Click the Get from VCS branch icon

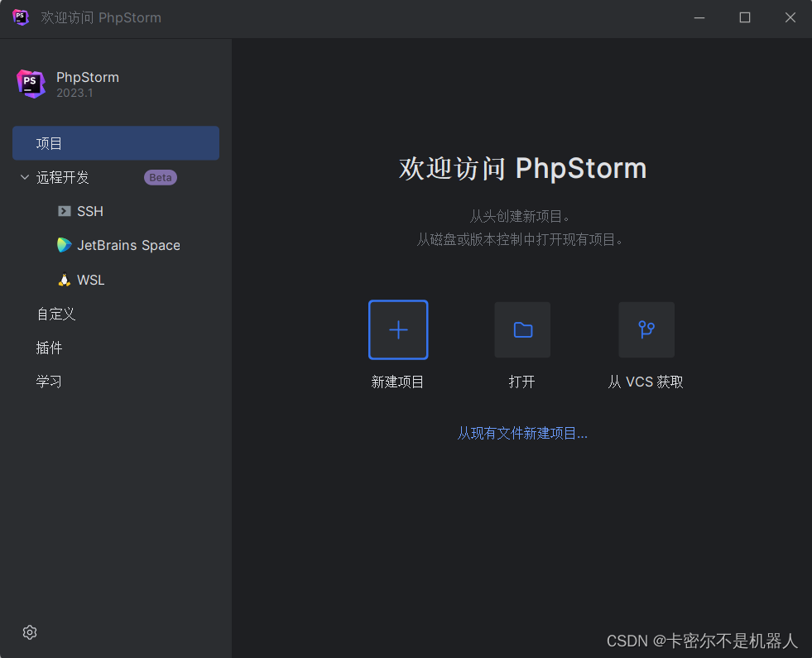point(646,329)
